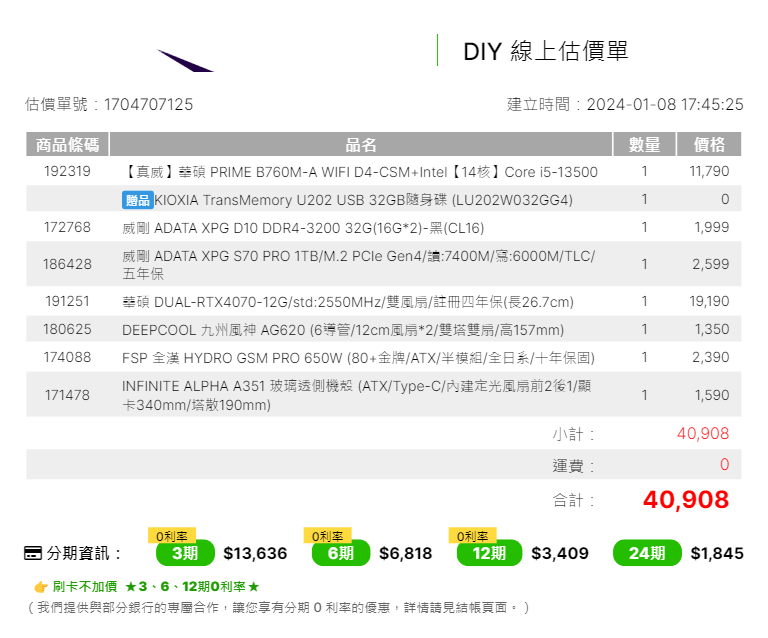Click the DEEPCOOL AG620 product name
The width and height of the screenshot is (768, 638).
point(343,330)
